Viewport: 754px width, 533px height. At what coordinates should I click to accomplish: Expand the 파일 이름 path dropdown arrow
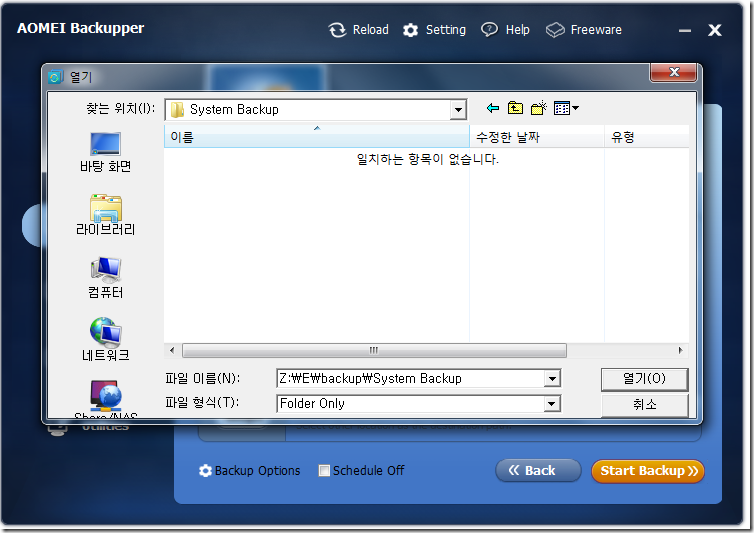[x=553, y=379]
